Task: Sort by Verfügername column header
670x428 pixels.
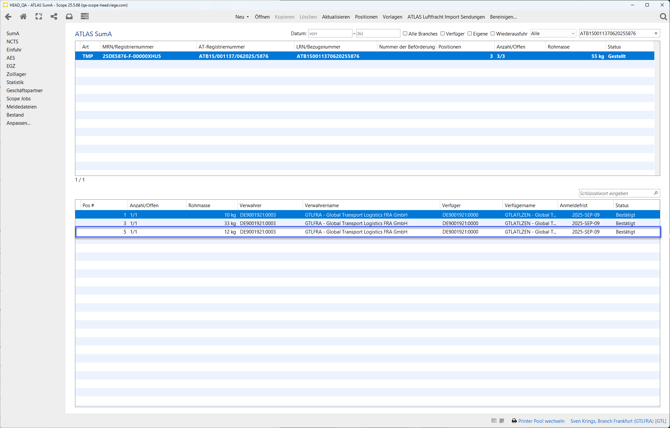Action: point(530,205)
